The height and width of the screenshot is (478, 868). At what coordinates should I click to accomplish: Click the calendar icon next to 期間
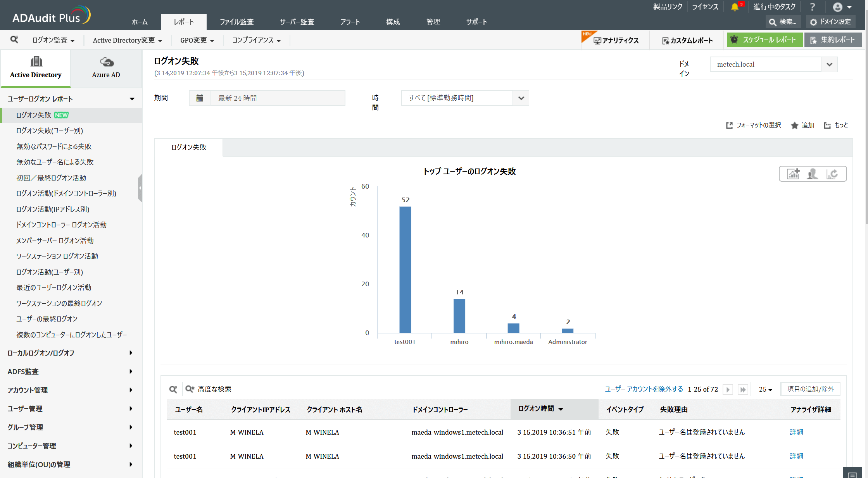point(200,98)
